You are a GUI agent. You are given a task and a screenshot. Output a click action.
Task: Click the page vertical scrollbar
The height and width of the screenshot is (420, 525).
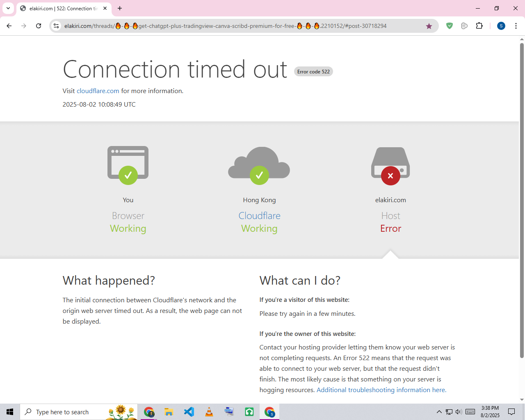pyautogui.click(x=522, y=200)
